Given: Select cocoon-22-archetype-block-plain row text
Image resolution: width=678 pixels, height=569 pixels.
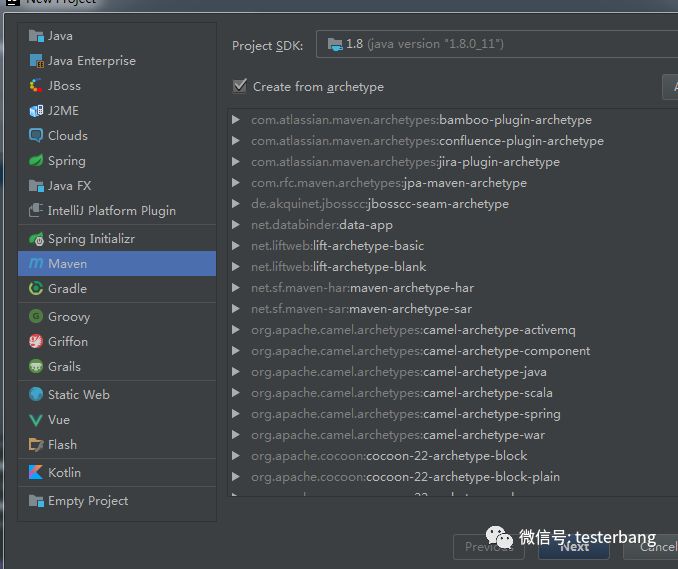Looking at the screenshot, I should pyautogui.click(x=405, y=477).
